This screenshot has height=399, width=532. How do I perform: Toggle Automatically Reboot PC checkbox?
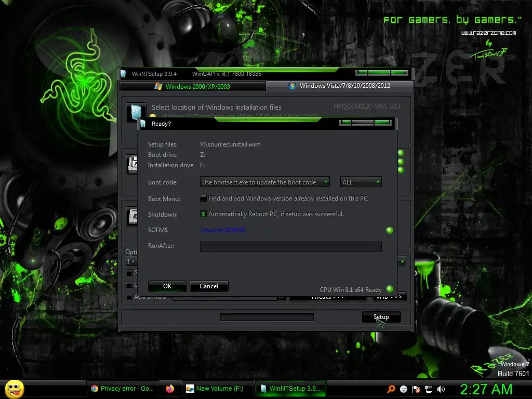(x=203, y=214)
